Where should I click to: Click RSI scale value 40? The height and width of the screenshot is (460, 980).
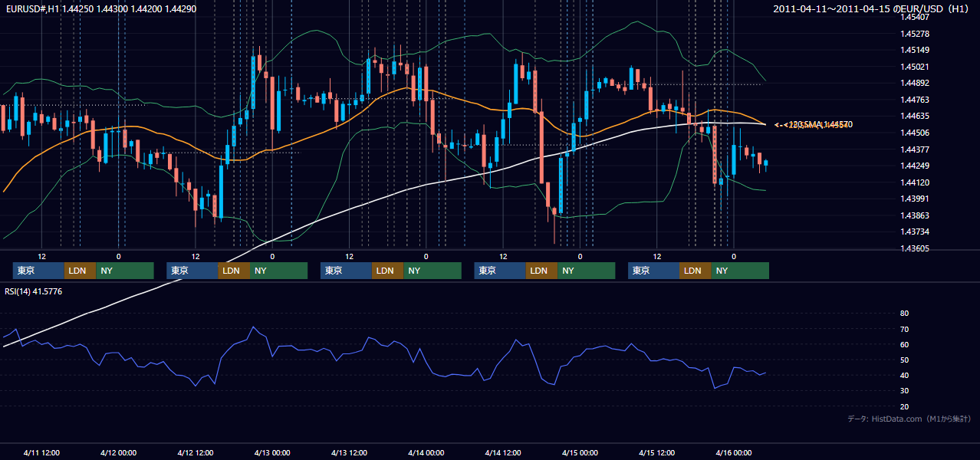(904, 376)
